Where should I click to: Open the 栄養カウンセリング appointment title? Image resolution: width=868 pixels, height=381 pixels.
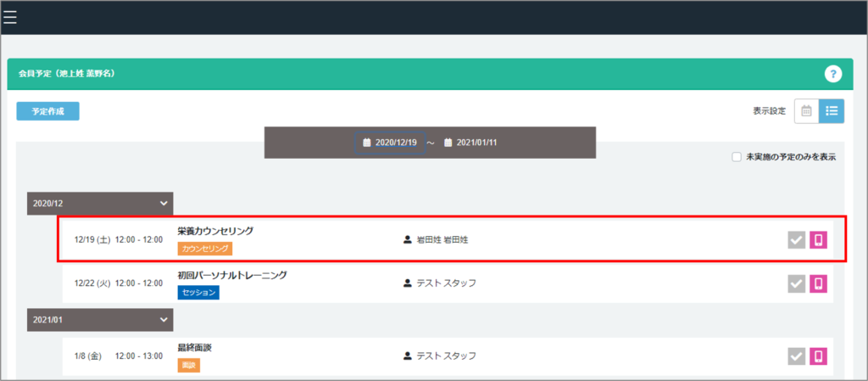coord(215,231)
